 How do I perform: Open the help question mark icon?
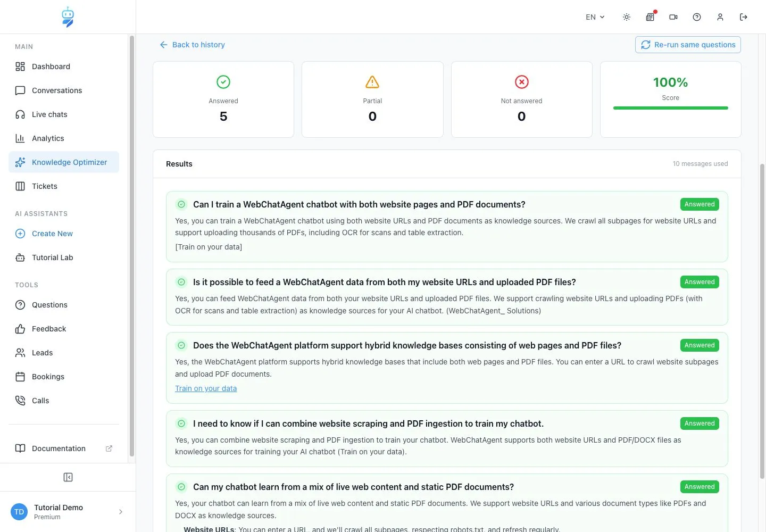tap(697, 17)
